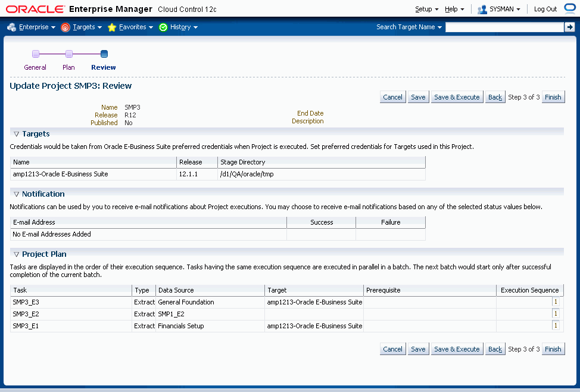Screen dimensions: 580x392
Task: Click execution sequence field for SMP3_E2
Action: pyautogui.click(x=556, y=313)
